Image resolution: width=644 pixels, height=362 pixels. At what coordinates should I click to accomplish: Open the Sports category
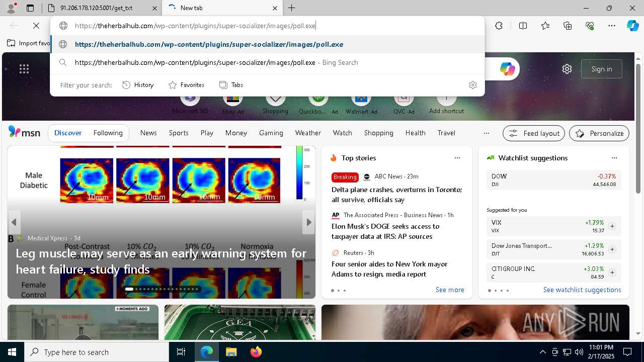pos(179,133)
